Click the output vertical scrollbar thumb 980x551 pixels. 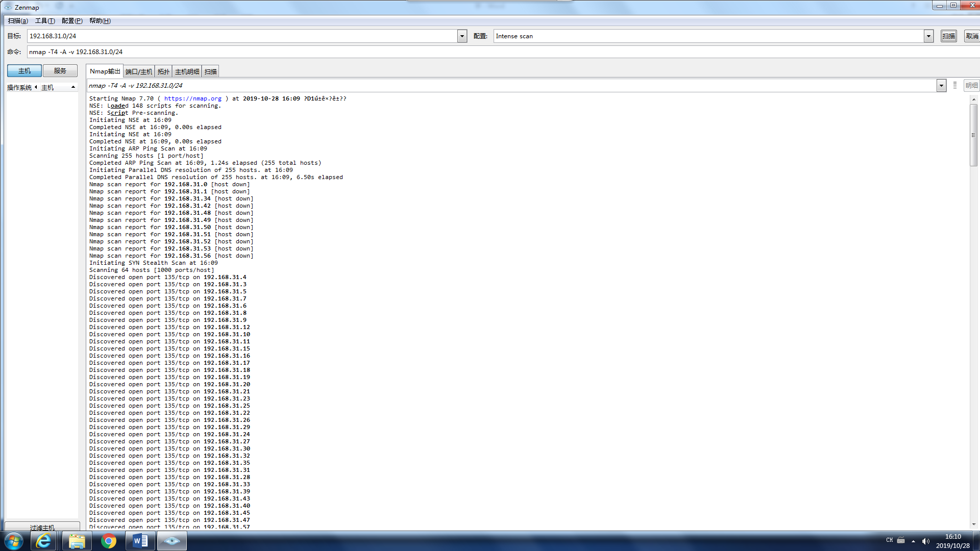[973, 135]
